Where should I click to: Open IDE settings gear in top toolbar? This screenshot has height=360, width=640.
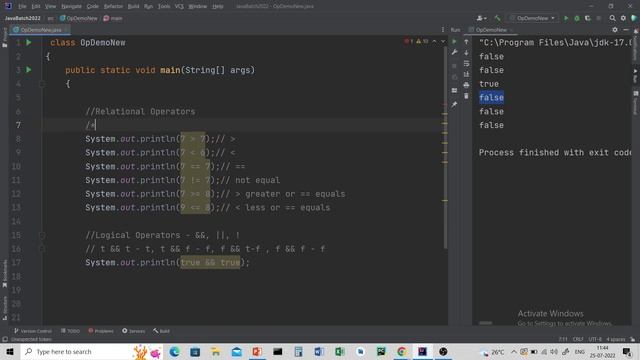tap(623, 18)
